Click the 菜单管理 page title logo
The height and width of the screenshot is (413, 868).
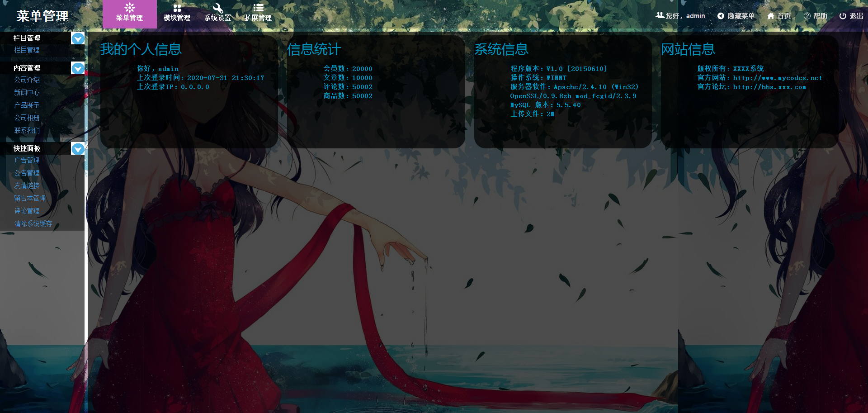point(42,16)
